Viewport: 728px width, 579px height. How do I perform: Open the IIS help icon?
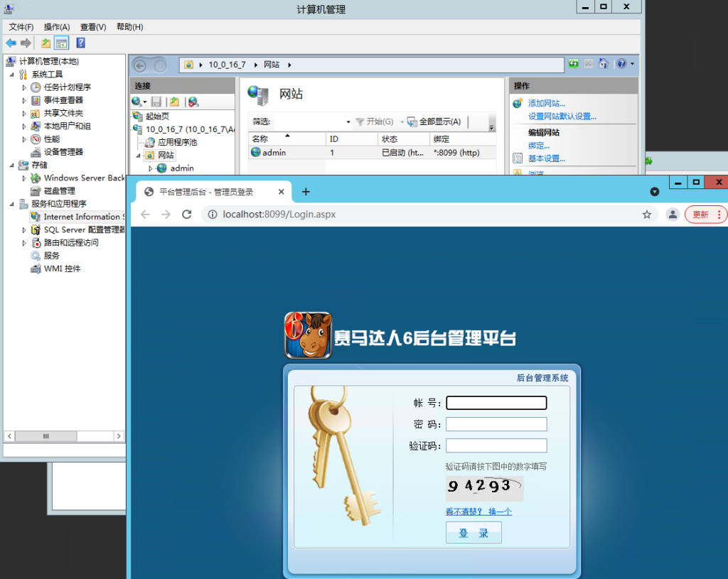(621, 64)
